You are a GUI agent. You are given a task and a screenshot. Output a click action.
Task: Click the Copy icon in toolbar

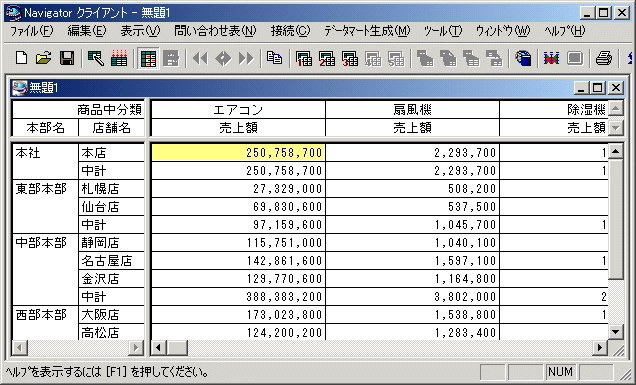click(x=275, y=58)
